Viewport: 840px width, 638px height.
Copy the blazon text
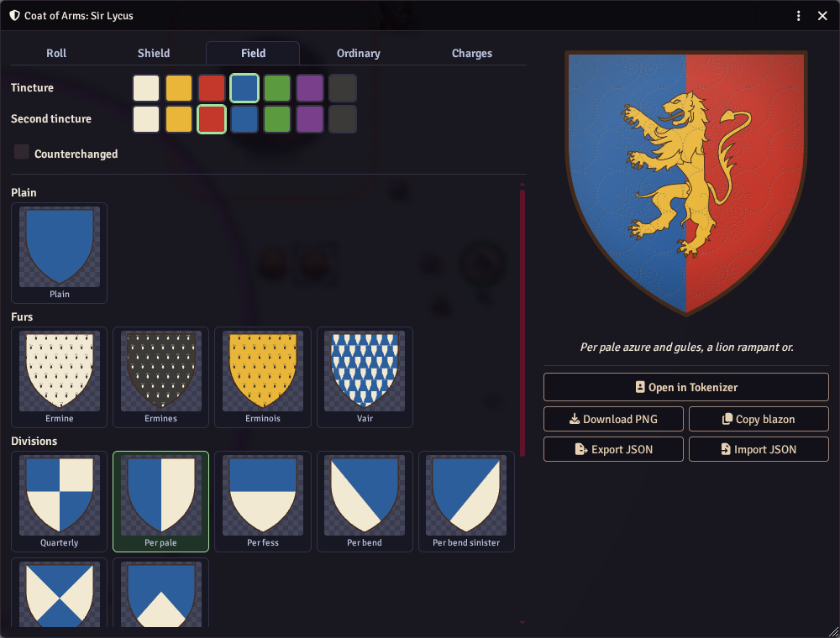(759, 419)
